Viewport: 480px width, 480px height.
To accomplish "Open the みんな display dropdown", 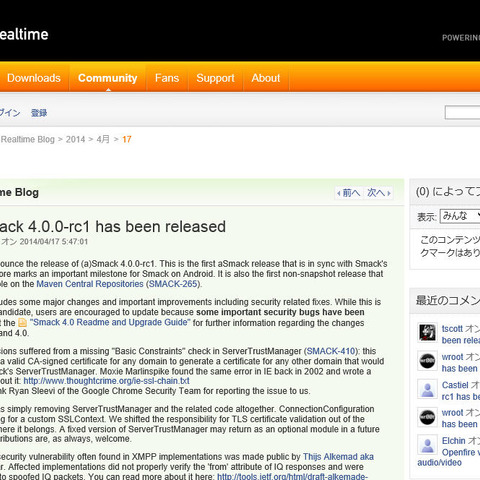I will click(x=460, y=216).
